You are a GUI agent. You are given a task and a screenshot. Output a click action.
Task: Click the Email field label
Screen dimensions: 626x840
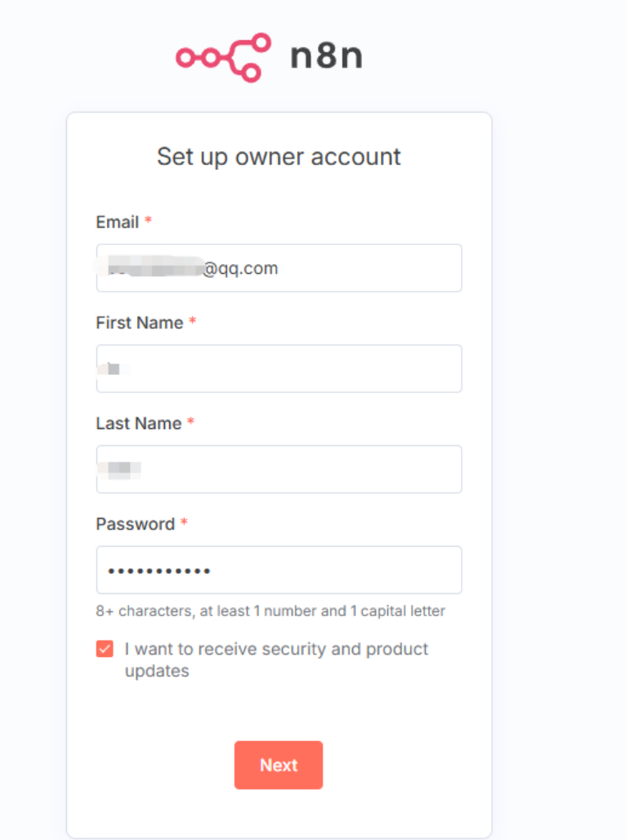pos(118,221)
